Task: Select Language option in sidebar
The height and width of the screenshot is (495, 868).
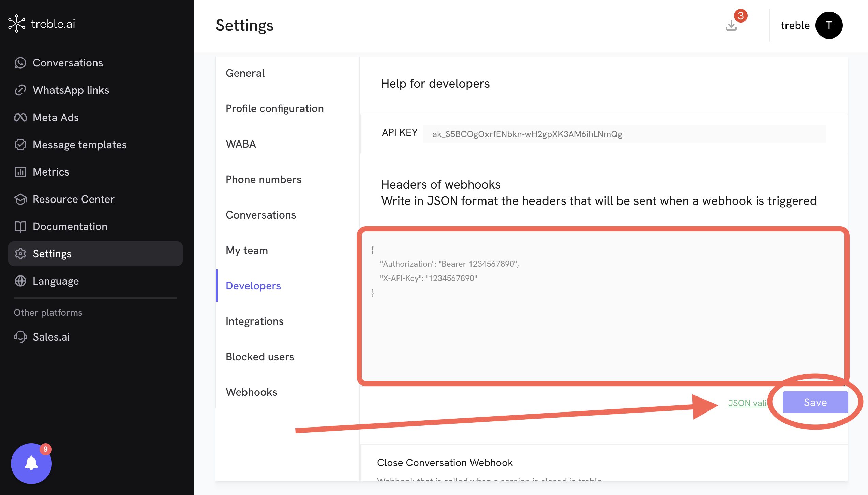Action: pyautogui.click(x=56, y=281)
